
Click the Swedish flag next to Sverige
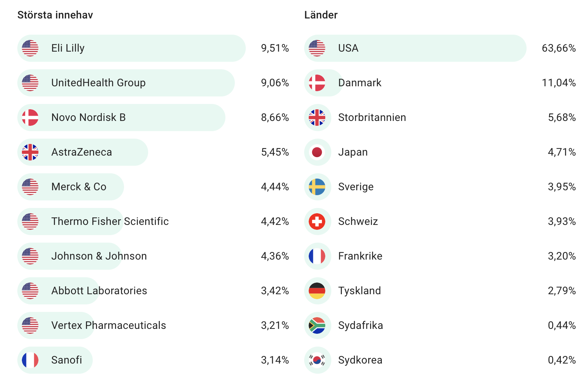tap(317, 187)
